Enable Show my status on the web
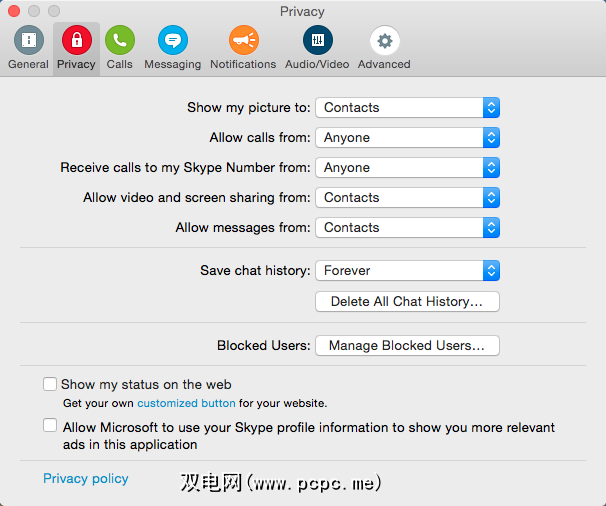 tap(50, 384)
